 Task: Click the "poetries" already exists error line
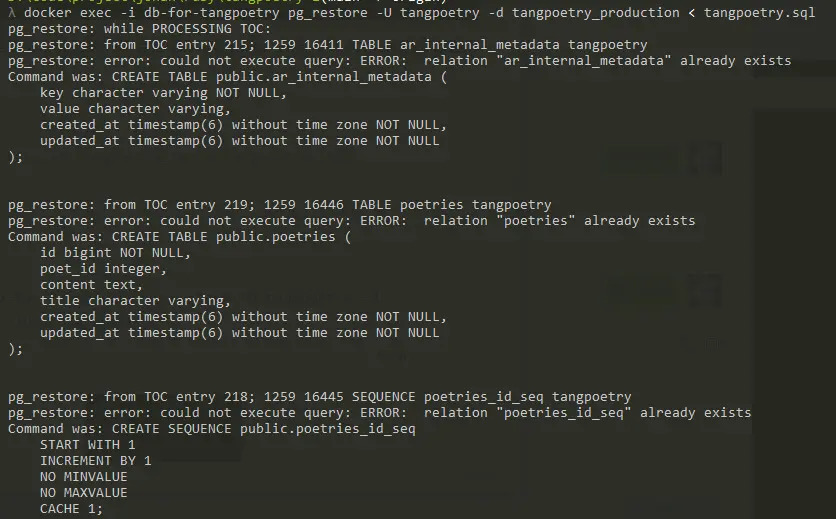click(x=351, y=221)
